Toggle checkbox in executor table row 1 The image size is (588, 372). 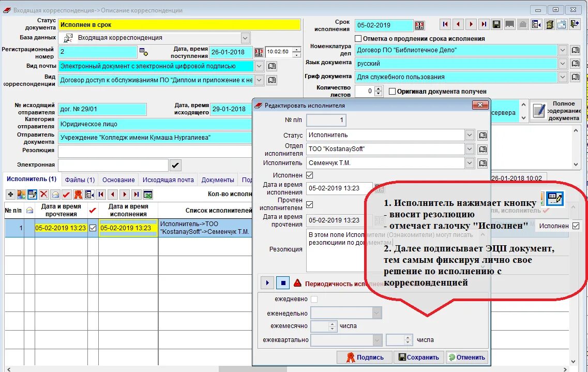click(x=93, y=228)
